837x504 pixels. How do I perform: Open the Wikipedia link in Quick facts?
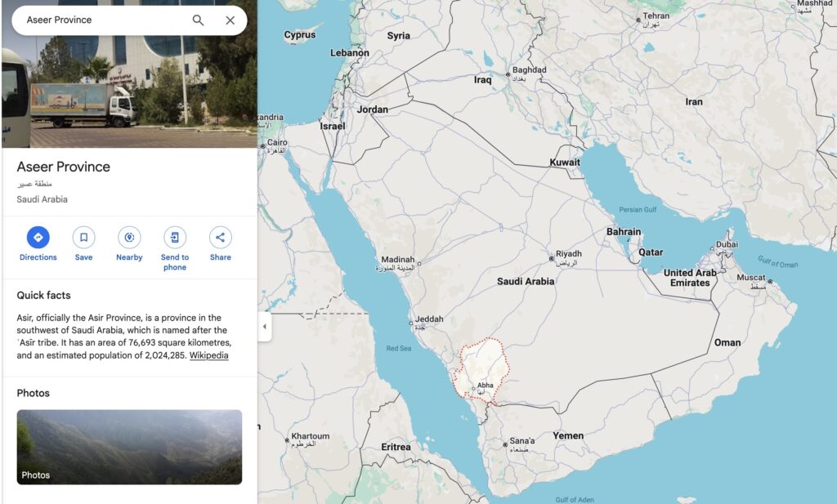[209, 355]
